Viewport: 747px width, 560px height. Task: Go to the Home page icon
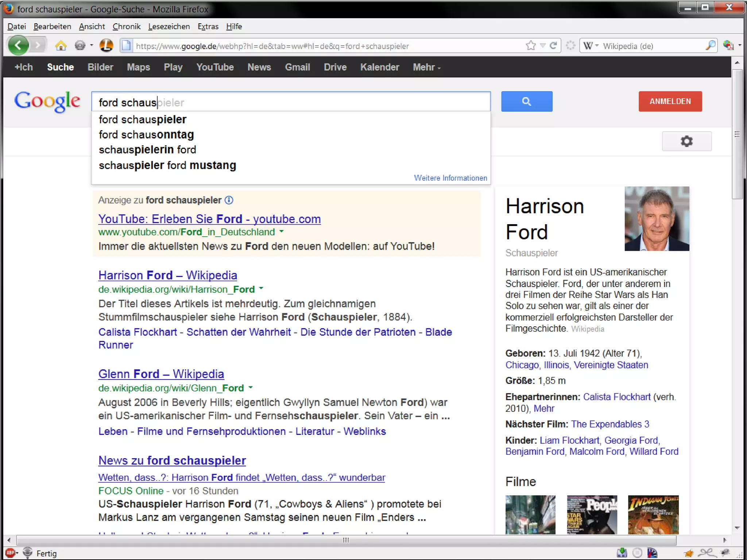pyautogui.click(x=61, y=46)
